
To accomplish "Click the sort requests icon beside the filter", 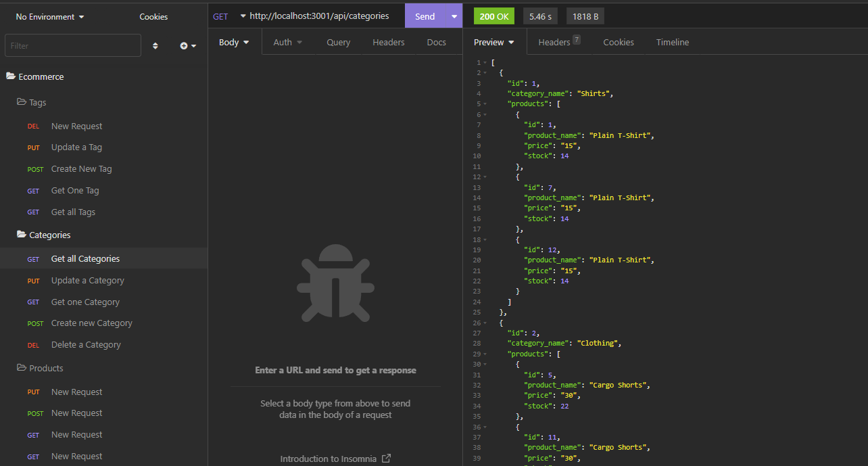I will [155, 45].
